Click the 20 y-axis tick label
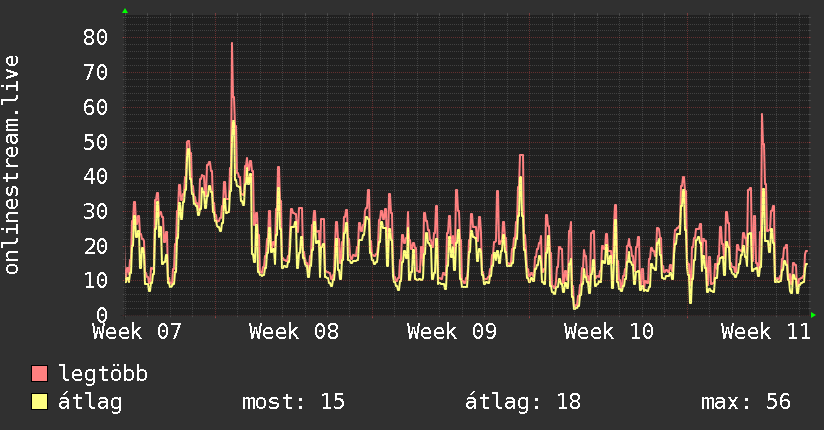The height and width of the screenshot is (430, 824). (x=96, y=246)
